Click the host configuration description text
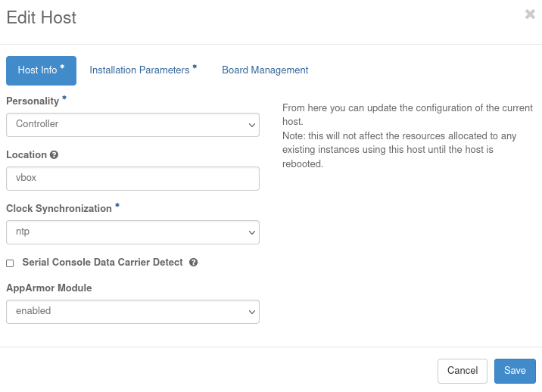The width and height of the screenshot is (542, 392). pos(405,136)
